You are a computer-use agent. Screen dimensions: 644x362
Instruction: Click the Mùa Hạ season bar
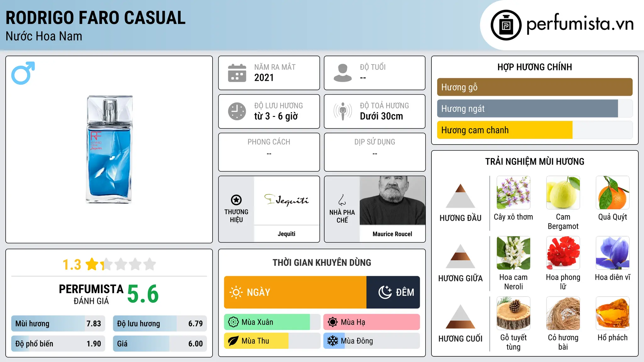click(x=371, y=322)
